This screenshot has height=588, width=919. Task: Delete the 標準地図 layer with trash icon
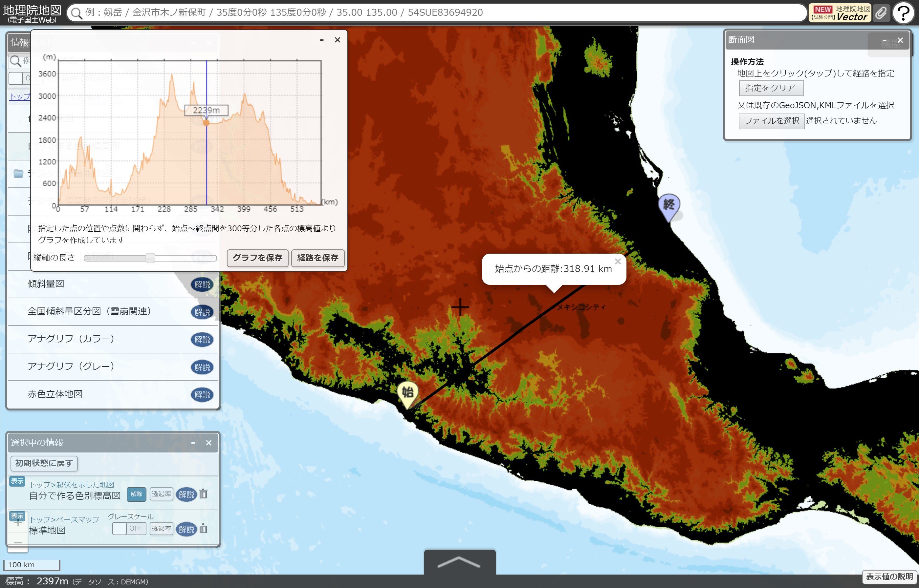(x=203, y=529)
